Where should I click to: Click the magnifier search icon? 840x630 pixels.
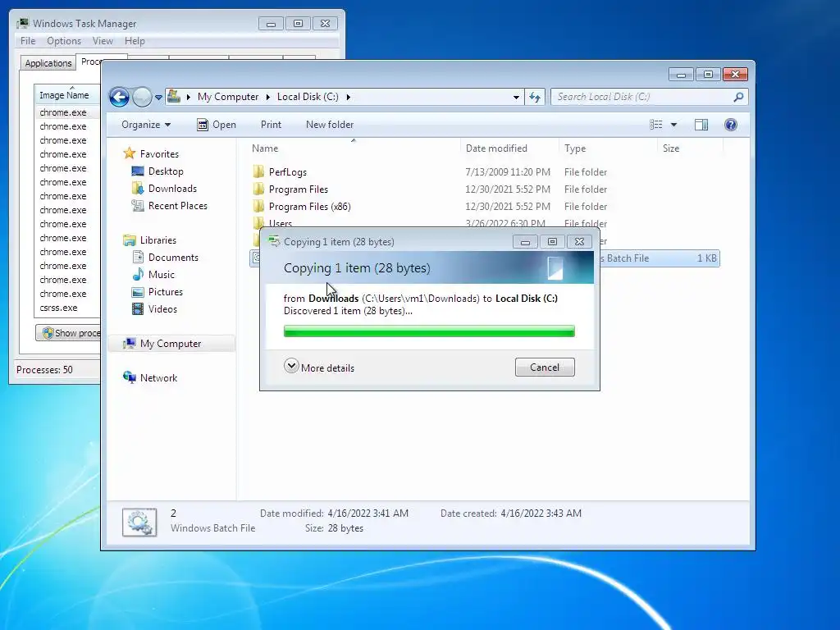739,97
